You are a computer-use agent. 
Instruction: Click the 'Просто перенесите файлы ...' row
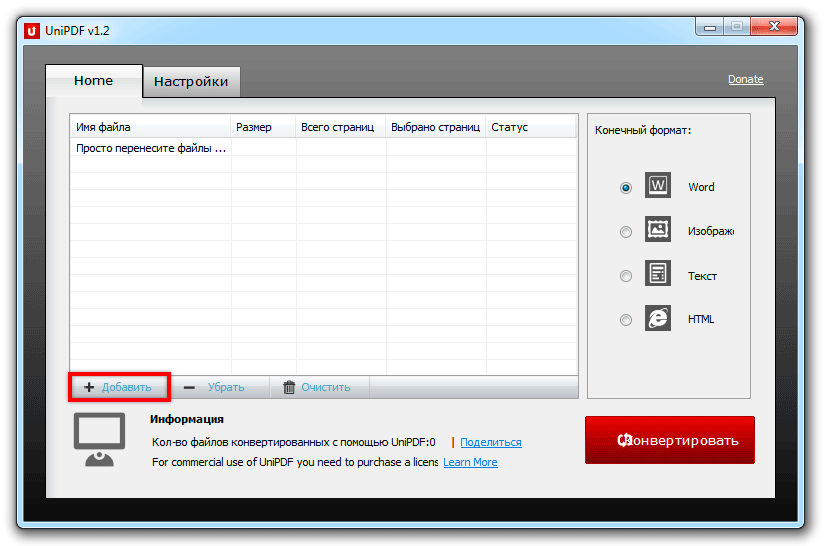point(323,148)
